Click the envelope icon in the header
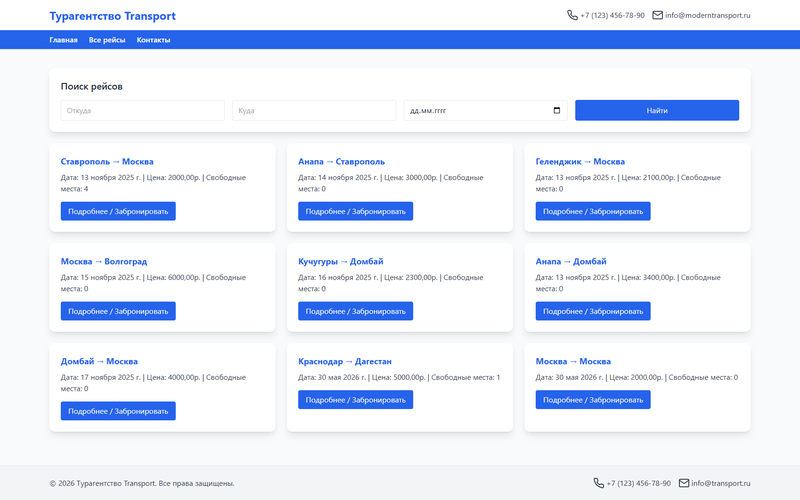Viewport: 800px width, 500px height. pyautogui.click(x=658, y=15)
